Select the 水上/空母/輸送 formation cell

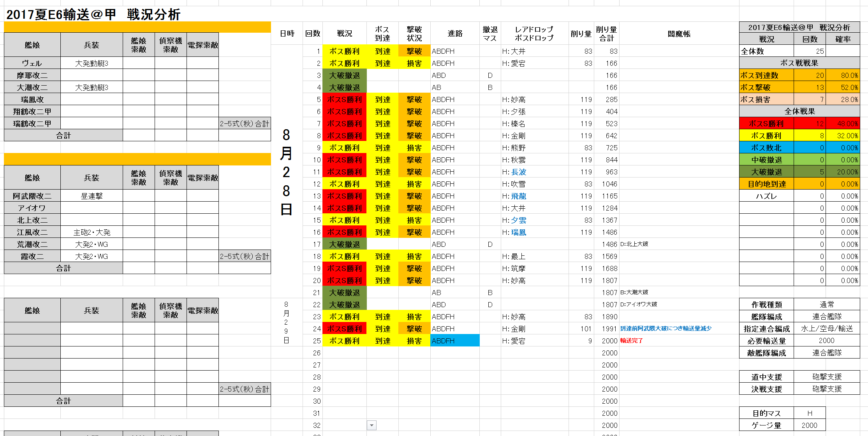click(x=826, y=329)
